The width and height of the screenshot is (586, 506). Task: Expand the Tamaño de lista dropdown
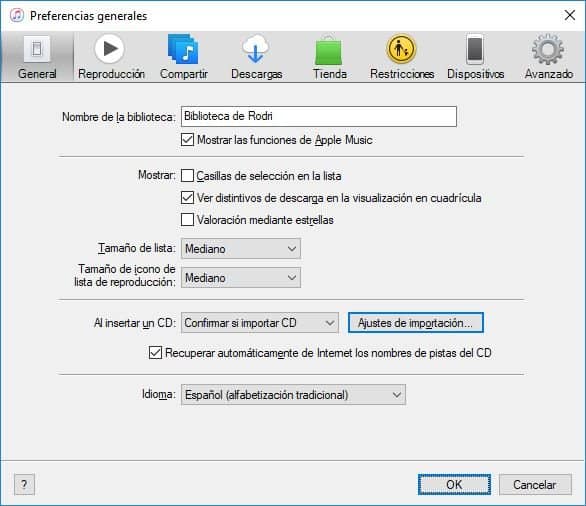[241, 249]
